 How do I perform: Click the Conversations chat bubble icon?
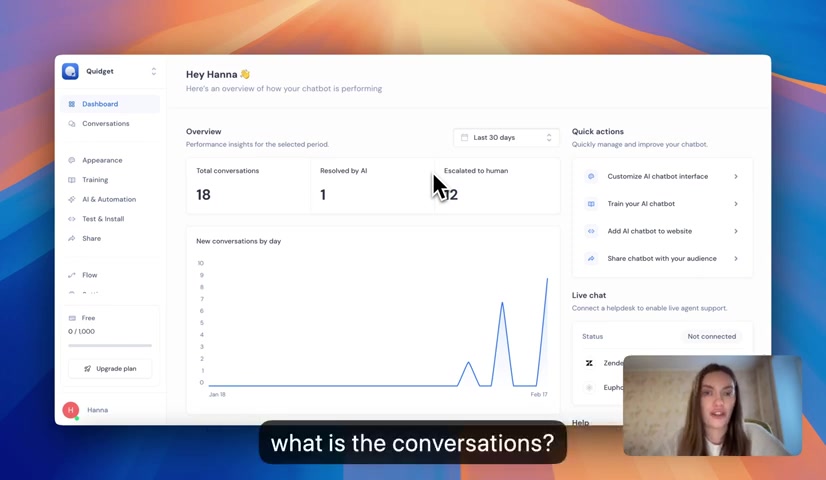tap(72, 123)
